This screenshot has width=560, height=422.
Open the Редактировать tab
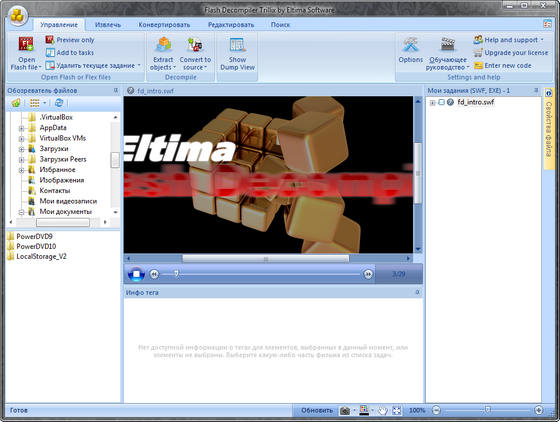click(x=231, y=25)
